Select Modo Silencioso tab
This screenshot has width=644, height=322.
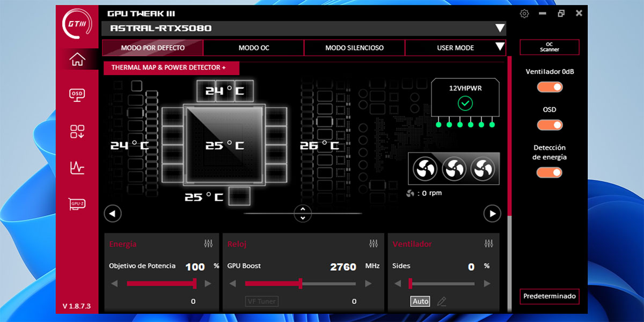point(354,48)
